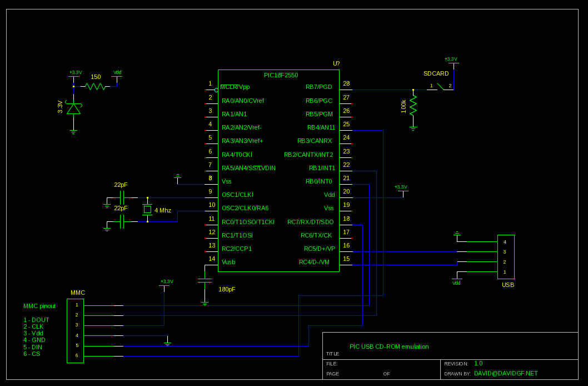Click DAVID@DAVIDGF.NET in title block
588x386 pixels.
pos(506,374)
